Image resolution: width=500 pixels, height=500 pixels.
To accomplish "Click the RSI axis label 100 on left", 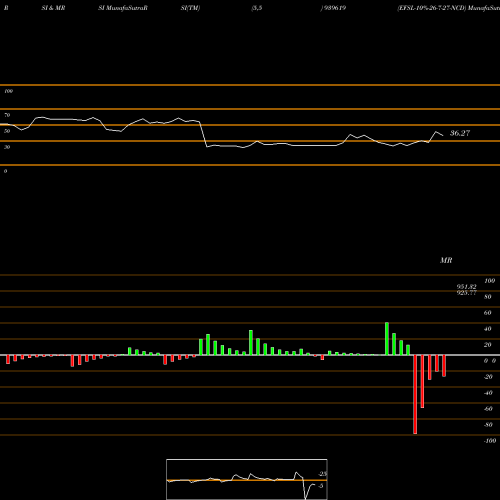I will coord(8,91).
